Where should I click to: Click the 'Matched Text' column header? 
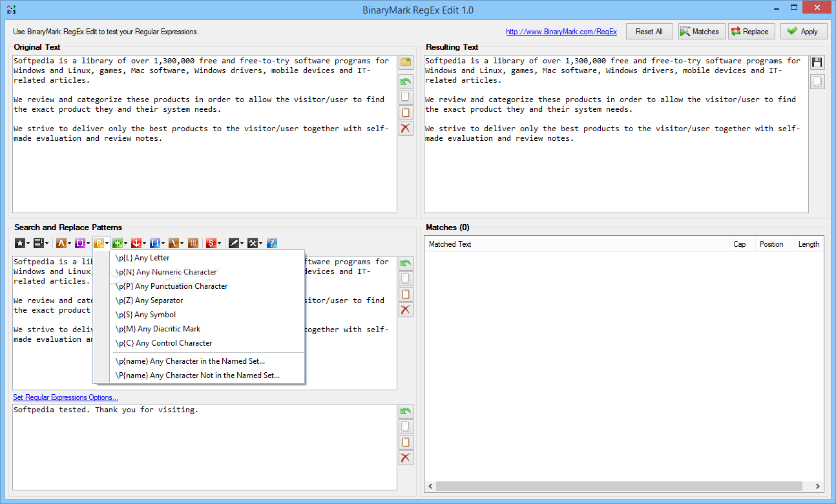[x=577, y=244]
